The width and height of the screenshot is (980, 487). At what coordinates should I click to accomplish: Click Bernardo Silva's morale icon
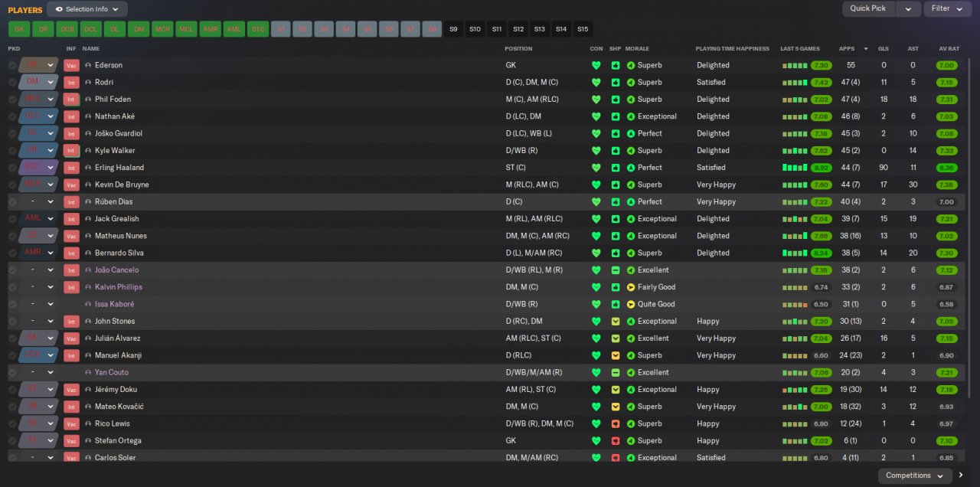631,253
